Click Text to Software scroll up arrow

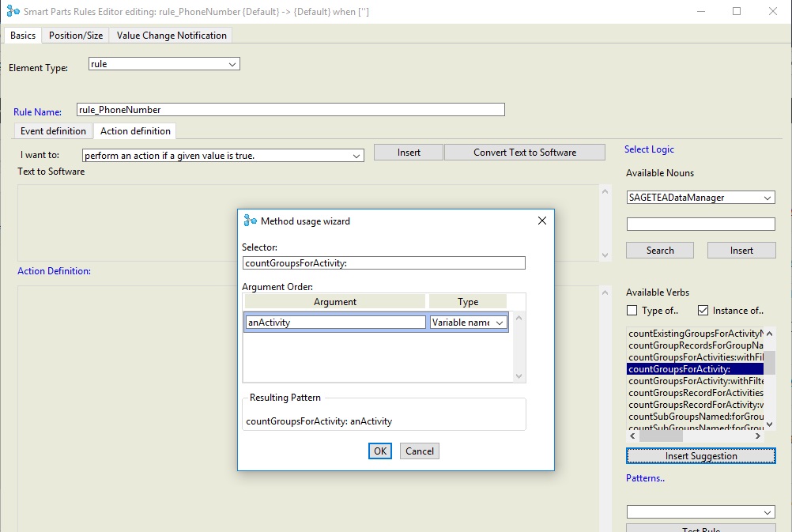605,191
